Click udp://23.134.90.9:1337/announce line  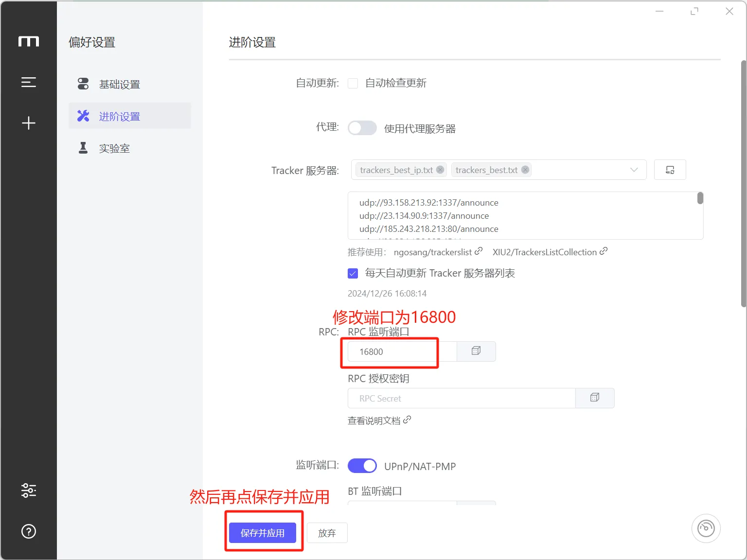[424, 216]
